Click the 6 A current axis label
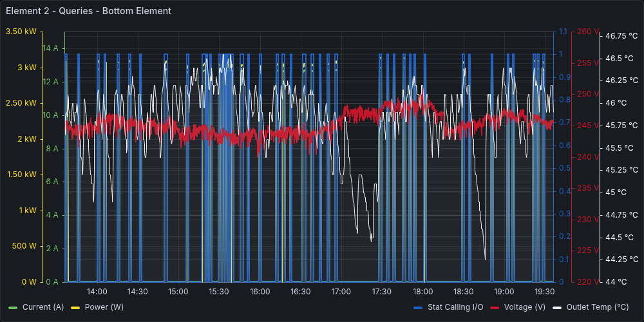The width and height of the screenshot is (644, 322). pyautogui.click(x=53, y=182)
